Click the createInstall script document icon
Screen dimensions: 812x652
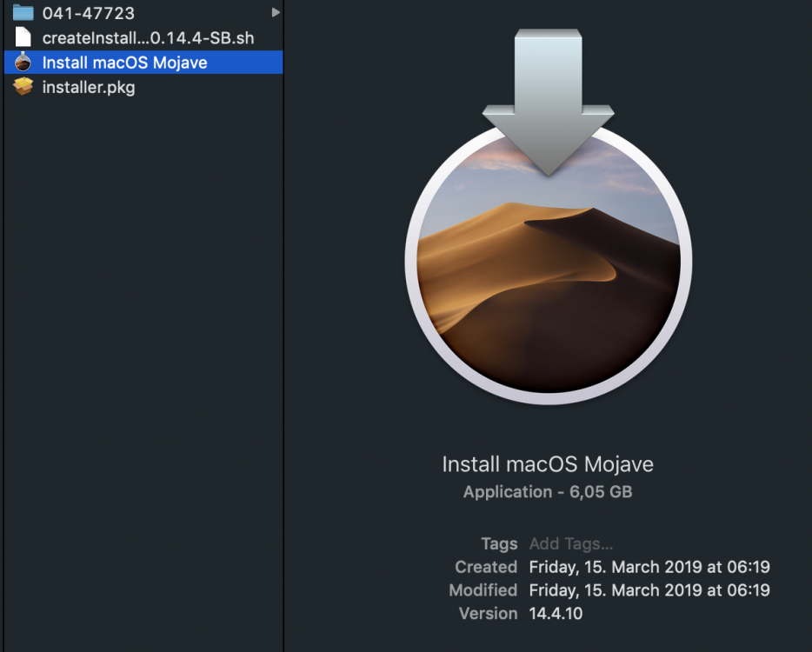[23, 37]
